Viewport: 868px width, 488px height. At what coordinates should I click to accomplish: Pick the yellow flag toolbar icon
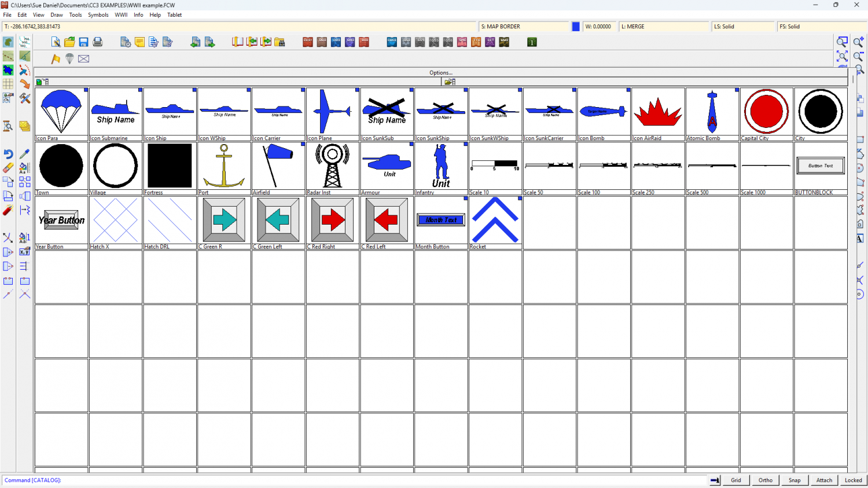coord(56,58)
